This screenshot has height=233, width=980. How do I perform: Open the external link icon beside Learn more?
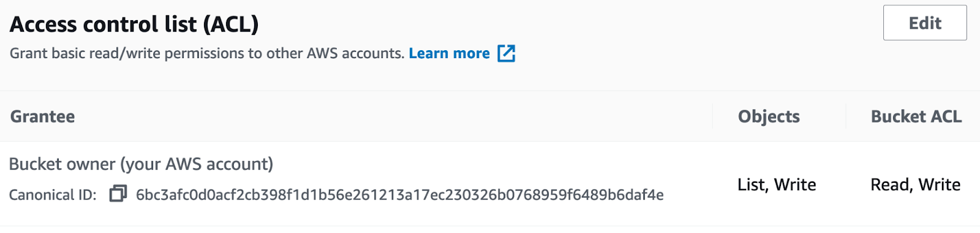tap(506, 53)
